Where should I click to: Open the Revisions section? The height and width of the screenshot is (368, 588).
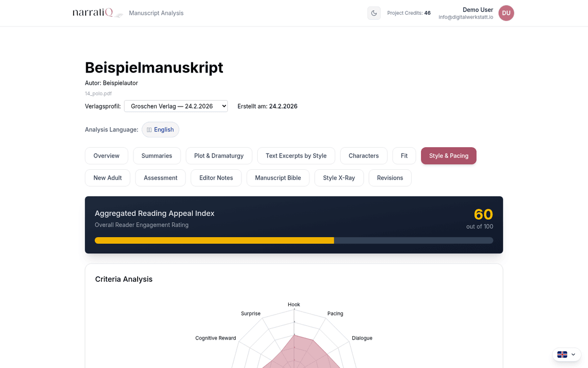[x=390, y=178]
